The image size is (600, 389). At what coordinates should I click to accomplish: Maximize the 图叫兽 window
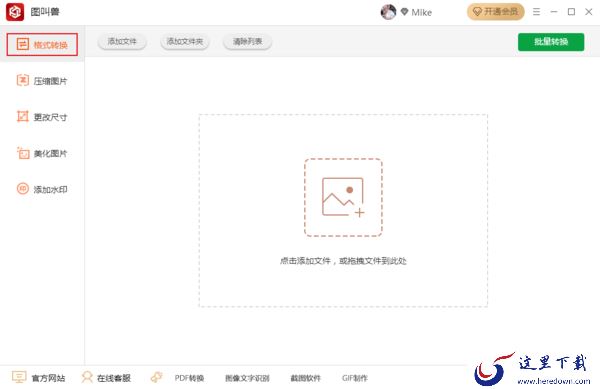coord(571,12)
